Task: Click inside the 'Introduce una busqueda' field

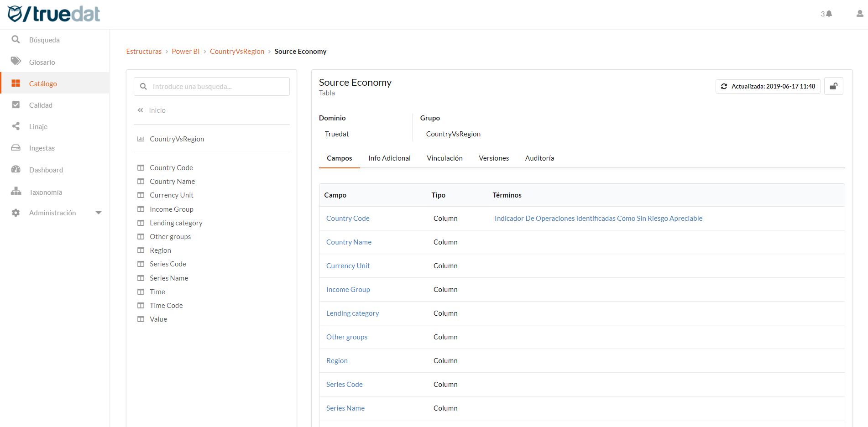Action: pyautogui.click(x=211, y=86)
